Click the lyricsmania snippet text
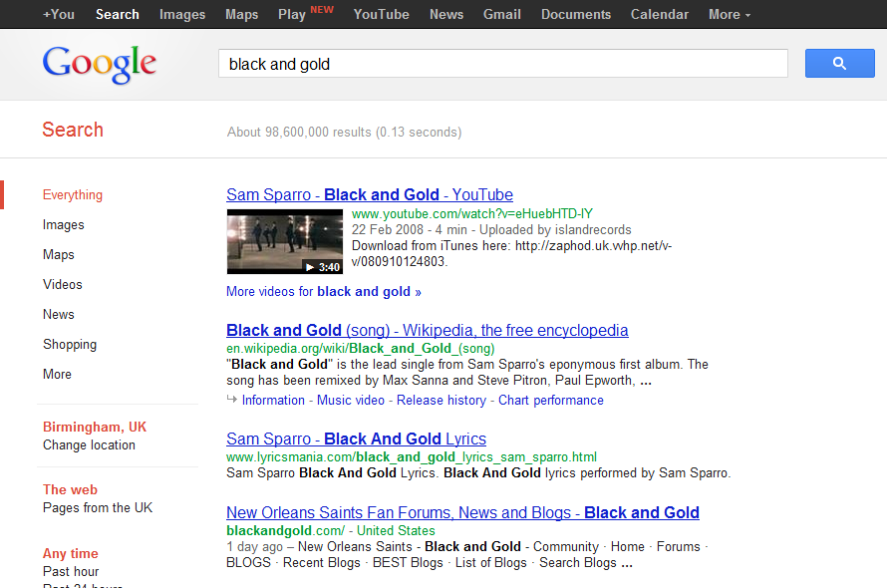This screenshot has height=588, width=887. point(478,472)
